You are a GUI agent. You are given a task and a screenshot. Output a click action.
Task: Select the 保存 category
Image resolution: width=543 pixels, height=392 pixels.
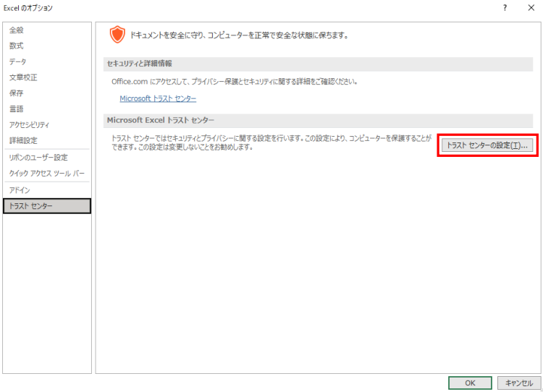(17, 93)
